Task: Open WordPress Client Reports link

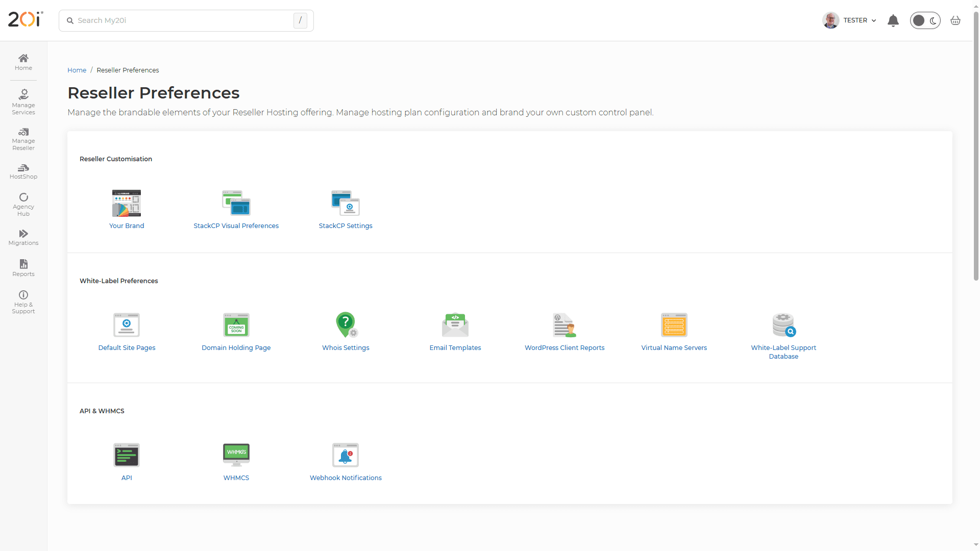Action: tap(565, 348)
